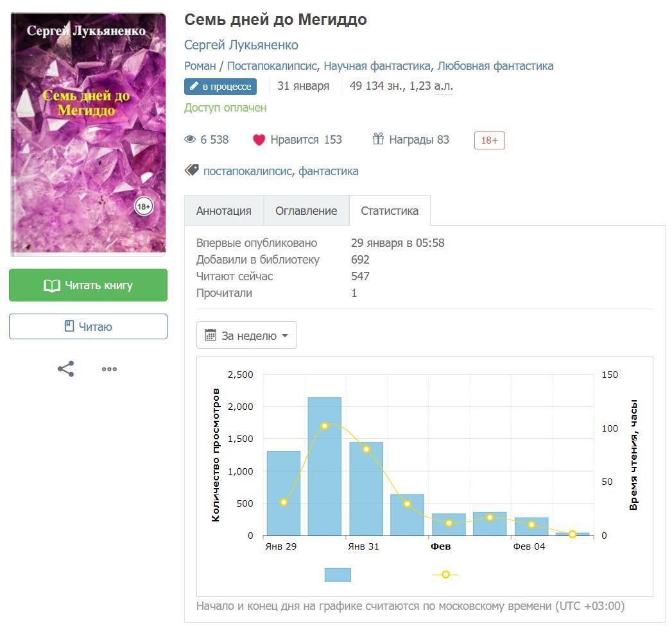The width and height of the screenshot is (672, 633).
Task: Open the three-dots more options menu
Action: point(109,369)
